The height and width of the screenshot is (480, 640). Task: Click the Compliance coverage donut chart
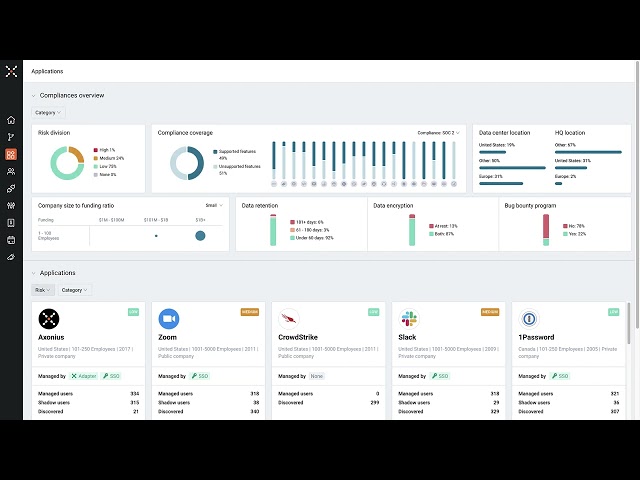click(187, 163)
